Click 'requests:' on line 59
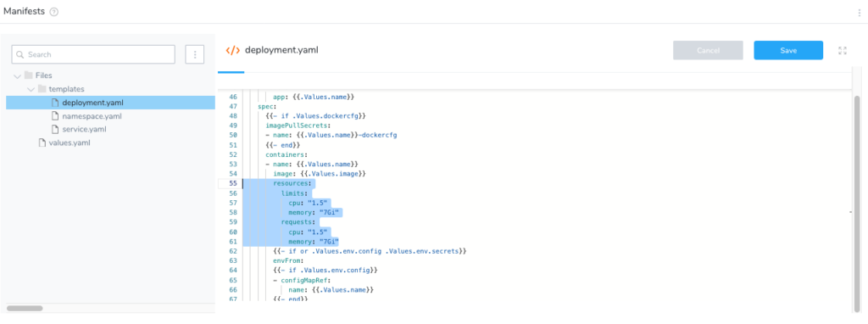This screenshot has height=324, width=868. click(x=299, y=222)
